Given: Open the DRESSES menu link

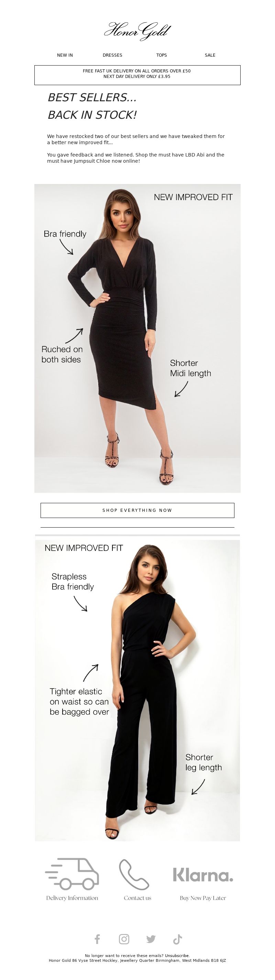Looking at the screenshot, I should click(x=112, y=55).
